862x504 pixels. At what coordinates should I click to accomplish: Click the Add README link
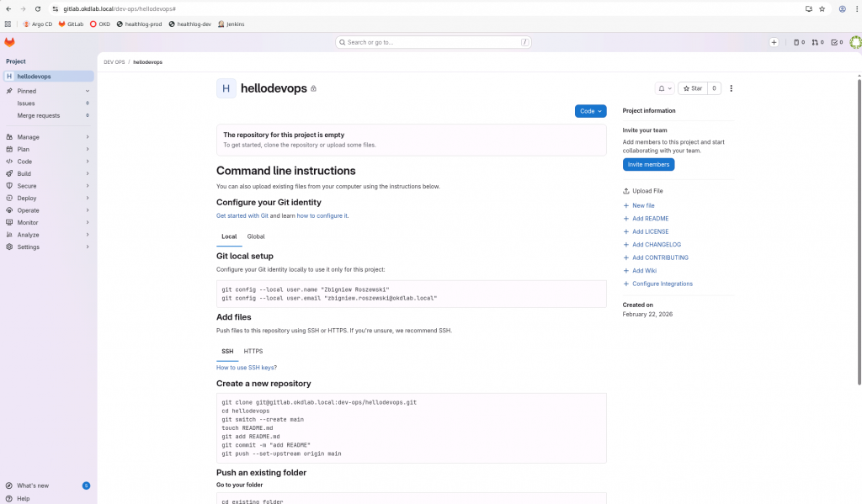click(650, 219)
